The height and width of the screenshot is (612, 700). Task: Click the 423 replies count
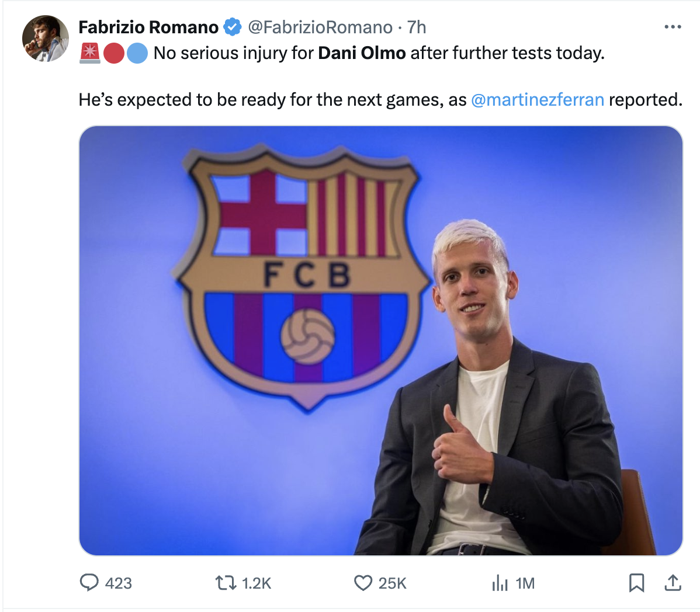(x=118, y=583)
